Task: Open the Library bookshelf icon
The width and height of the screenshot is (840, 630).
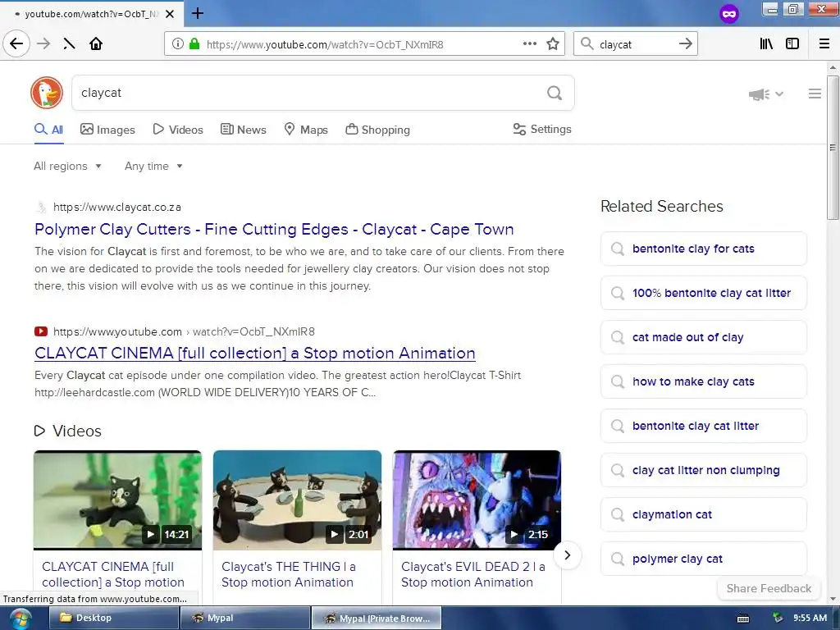Action: (766, 44)
